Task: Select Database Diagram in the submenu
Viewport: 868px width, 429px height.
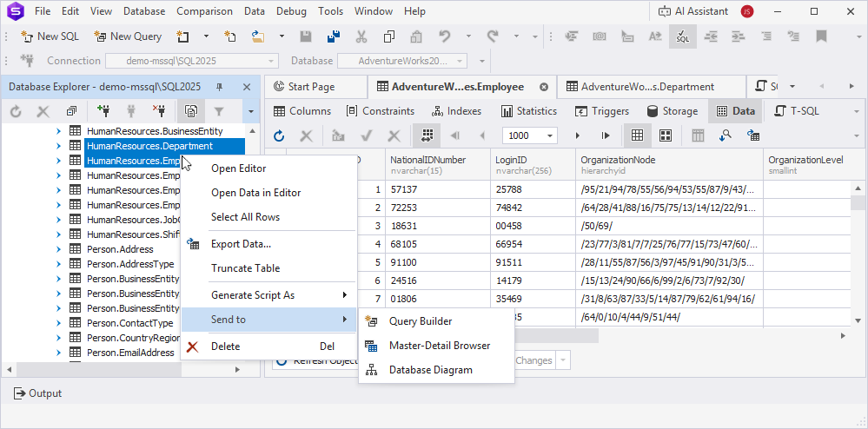Action: click(436, 370)
